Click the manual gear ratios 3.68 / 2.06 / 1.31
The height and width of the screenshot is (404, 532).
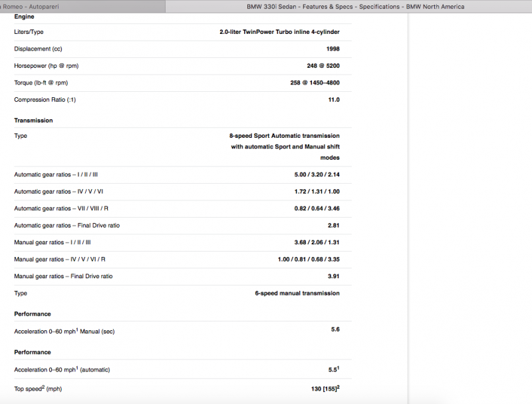(312, 242)
